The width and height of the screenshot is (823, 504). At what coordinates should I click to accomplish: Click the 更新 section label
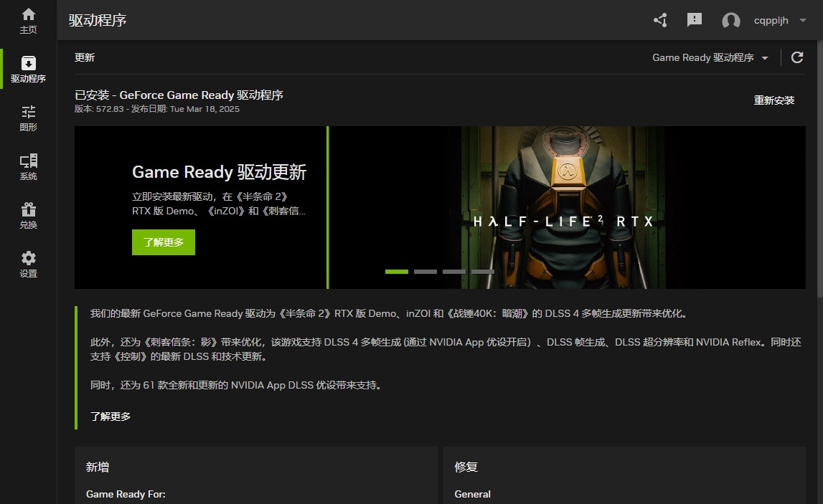85,57
